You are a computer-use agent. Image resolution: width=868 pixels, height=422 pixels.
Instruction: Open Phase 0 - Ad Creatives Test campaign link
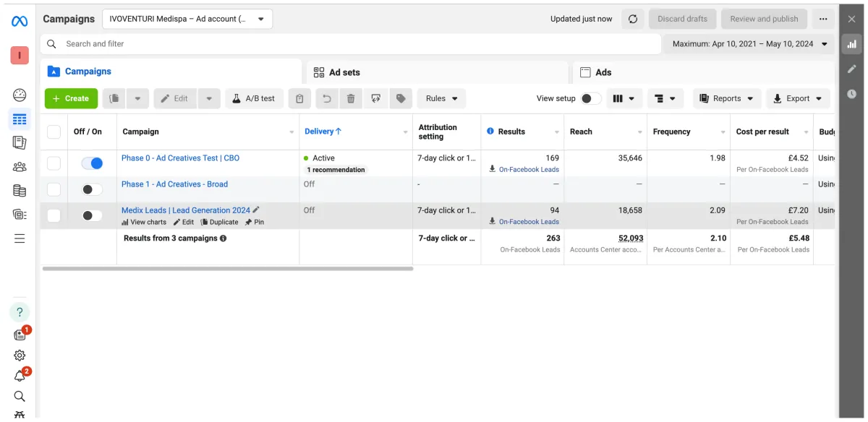click(180, 158)
